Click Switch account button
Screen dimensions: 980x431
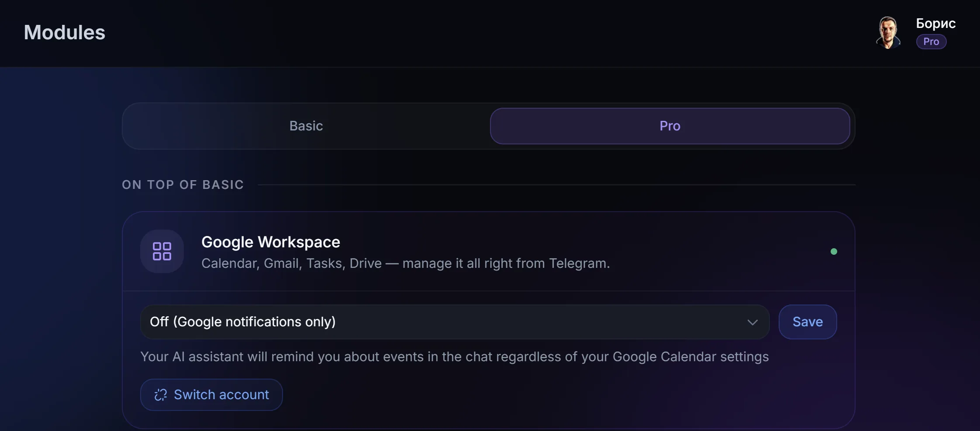click(211, 395)
